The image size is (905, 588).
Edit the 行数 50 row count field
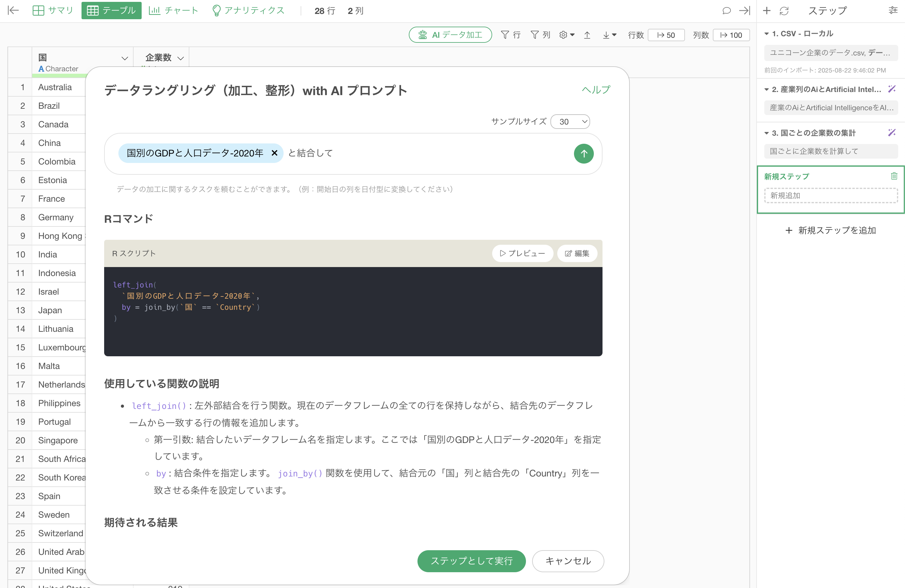[x=666, y=35]
